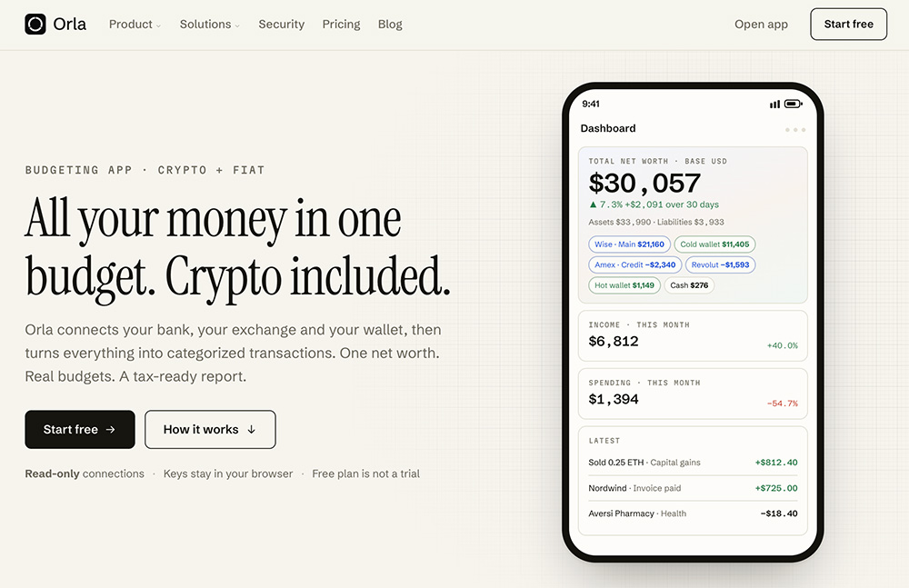The height and width of the screenshot is (588, 909).
Task: Click the arrow icon in Start free button
Action: click(x=110, y=430)
